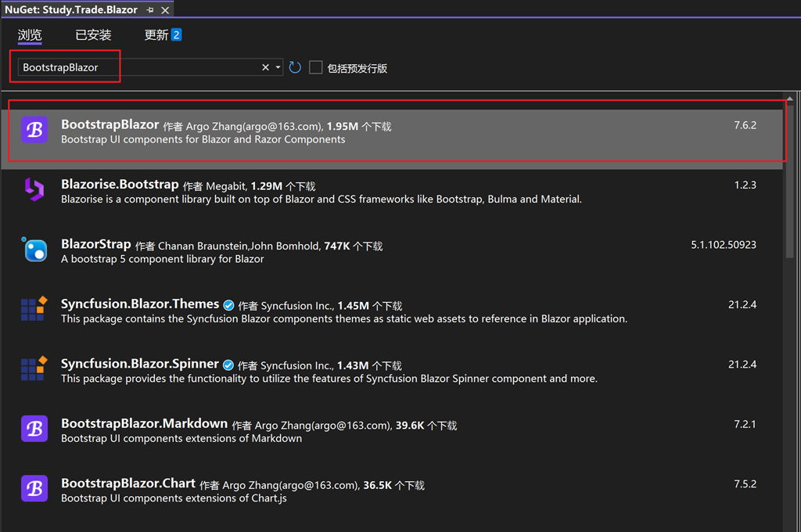
Task: Click version 7.6.2 of BootstrapBlazor
Action: (x=745, y=125)
